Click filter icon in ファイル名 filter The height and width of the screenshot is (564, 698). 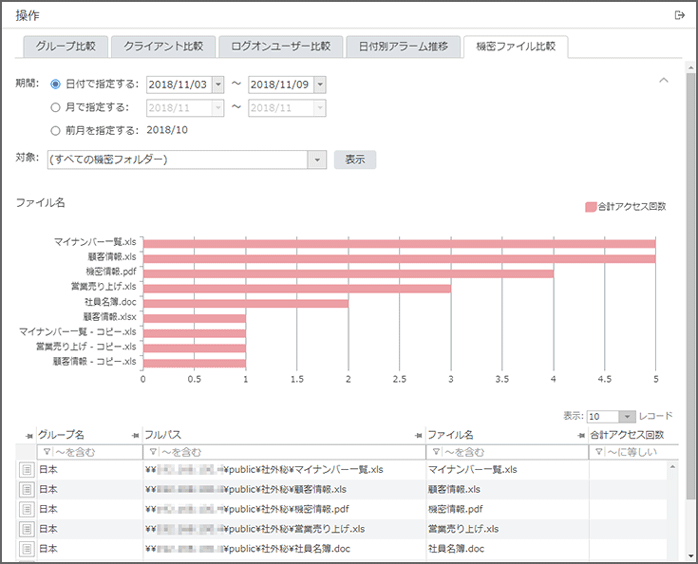436,452
